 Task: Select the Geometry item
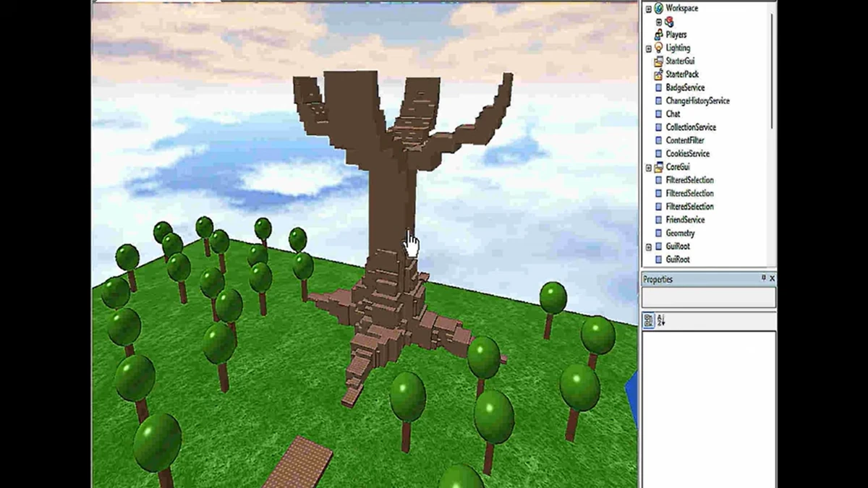tap(680, 233)
